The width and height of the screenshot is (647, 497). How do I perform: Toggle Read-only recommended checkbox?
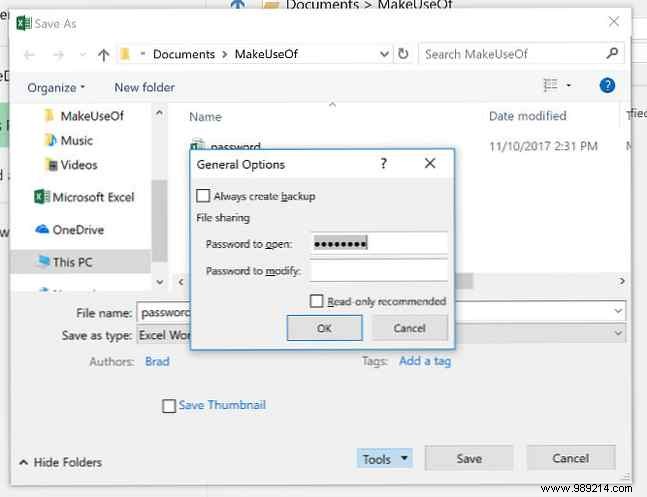point(316,301)
